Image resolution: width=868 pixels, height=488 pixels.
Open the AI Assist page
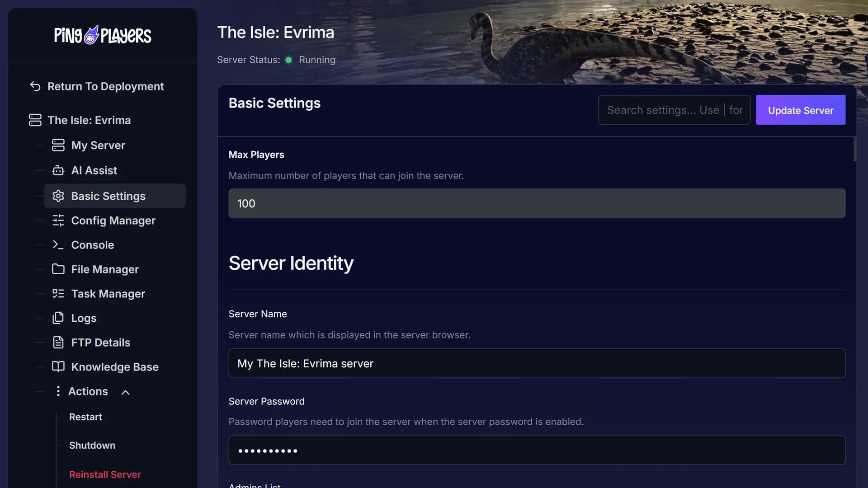tap(94, 170)
